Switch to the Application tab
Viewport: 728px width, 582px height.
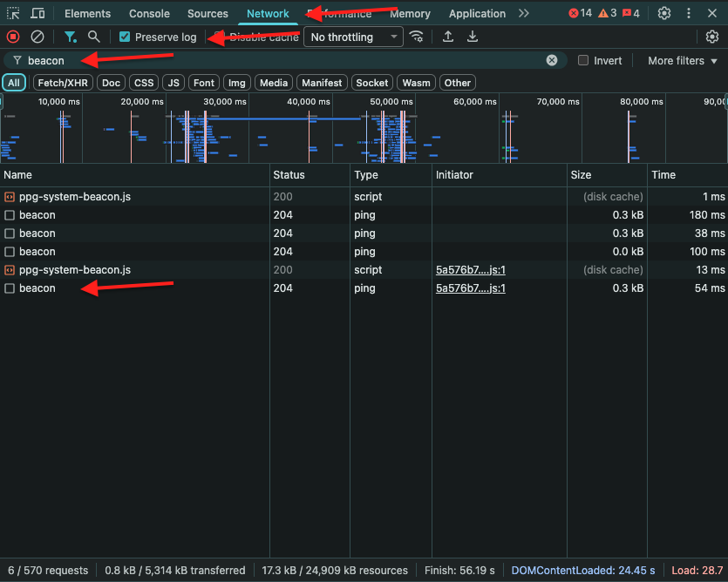[x=477, y=14]
